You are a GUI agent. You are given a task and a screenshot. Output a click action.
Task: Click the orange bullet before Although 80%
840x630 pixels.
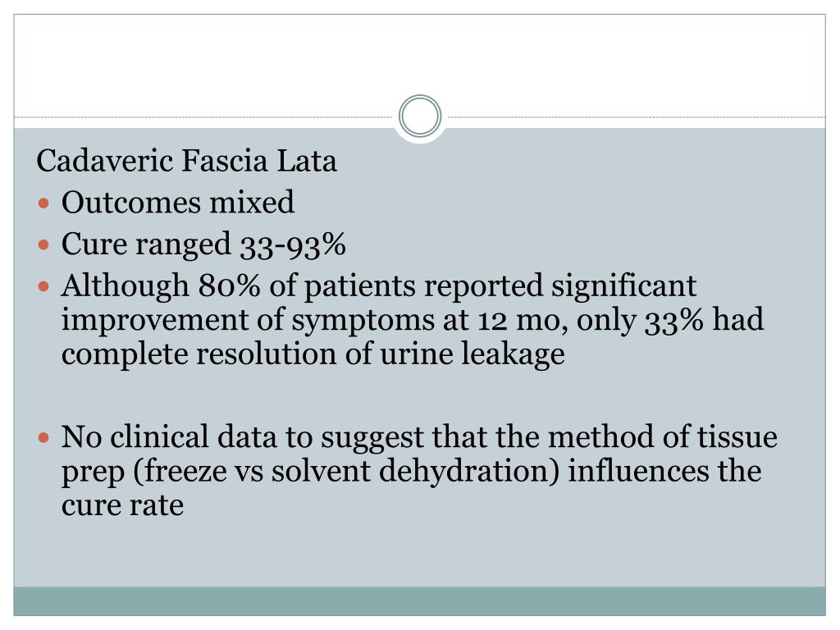tap(44, 287)
